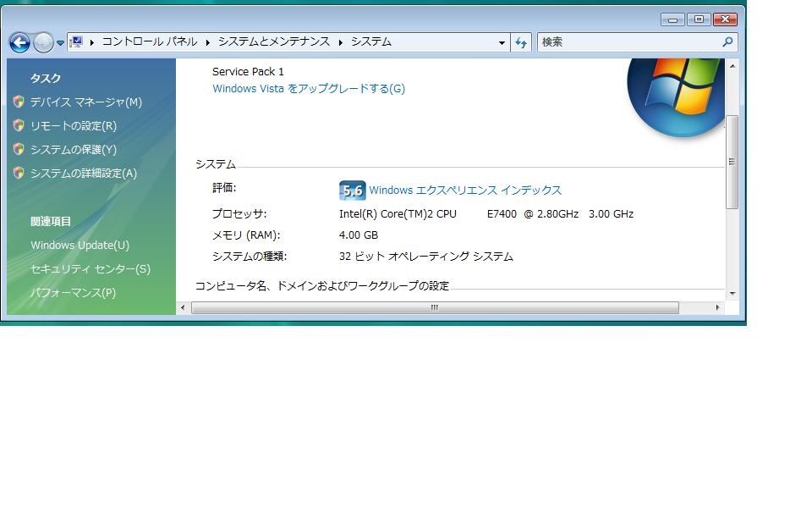
Task: Click the 評価: label
Action: click(224, 188)
